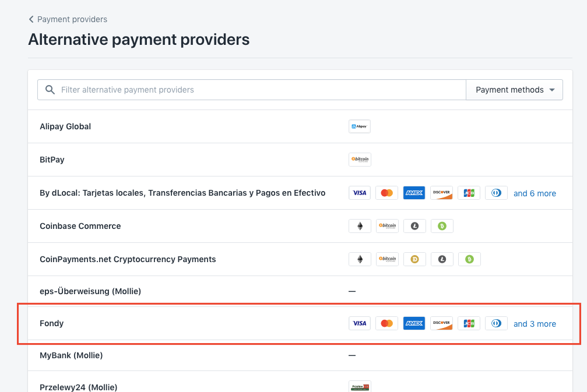Click the Dogecoin icon in the CoinPayments.net row
587x392 pixels.
coord(414,259)
